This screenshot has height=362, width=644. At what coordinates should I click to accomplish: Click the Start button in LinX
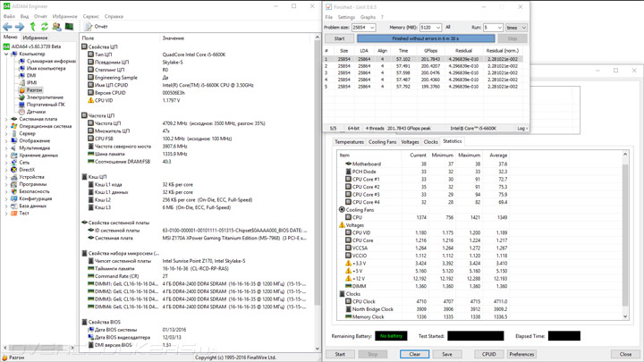[x=339, y=38]
